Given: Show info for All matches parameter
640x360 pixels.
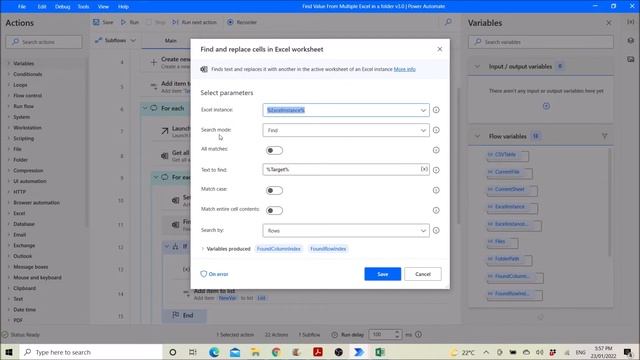Looking at the screenshot, I should coord(436,150).
